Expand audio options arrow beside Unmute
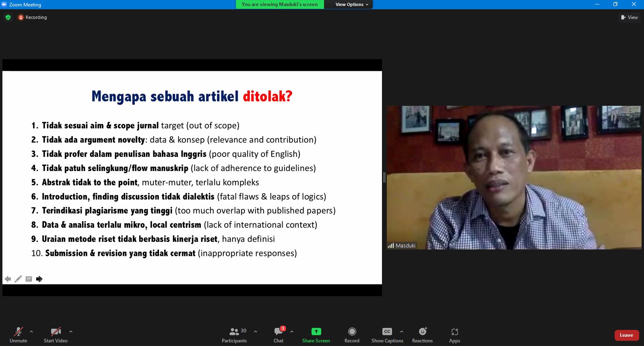This screenshot has height=346, width=644. pyautogui.click(x=31, y=332)
